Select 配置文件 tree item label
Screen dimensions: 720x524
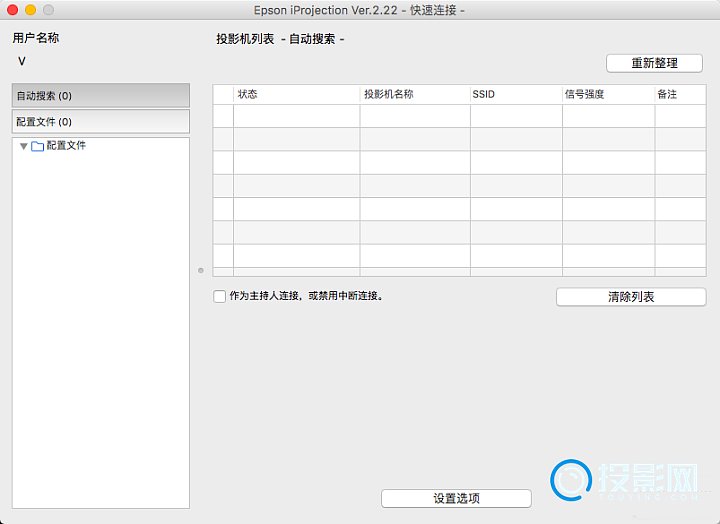click(66, 146)
